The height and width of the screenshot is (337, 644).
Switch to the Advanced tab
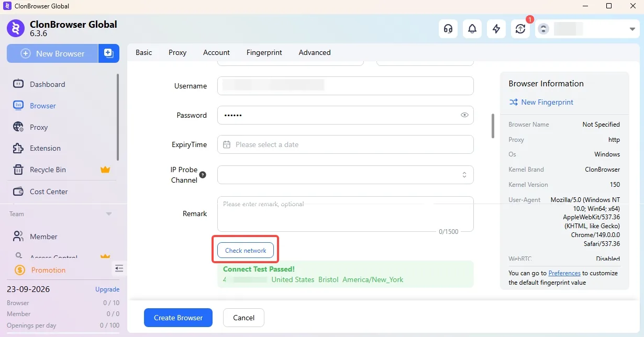pyautogui.click(x=315, y=52)
